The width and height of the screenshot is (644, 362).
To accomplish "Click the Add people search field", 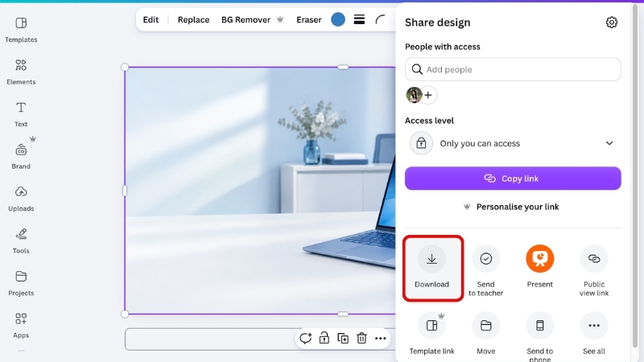I will pos(513,69).
